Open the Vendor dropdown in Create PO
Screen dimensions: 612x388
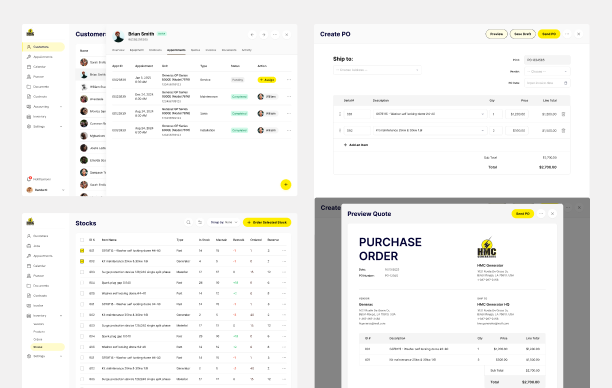(547, 71)
